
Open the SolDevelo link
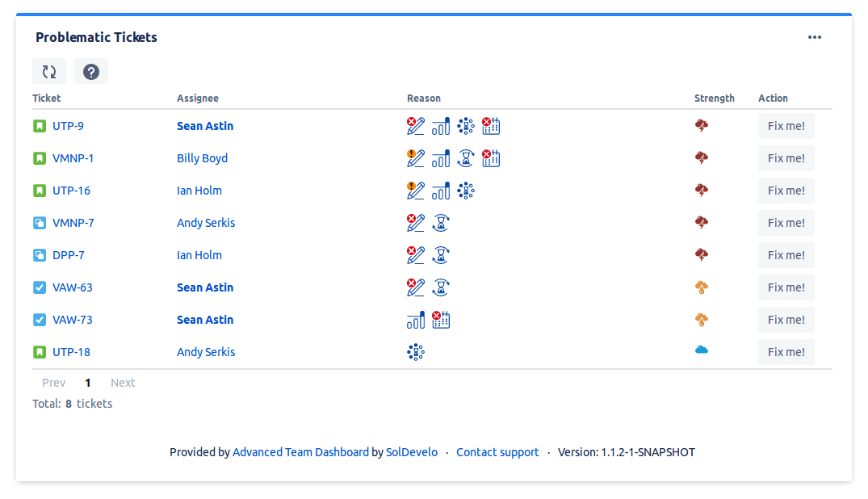click(412, 452)
